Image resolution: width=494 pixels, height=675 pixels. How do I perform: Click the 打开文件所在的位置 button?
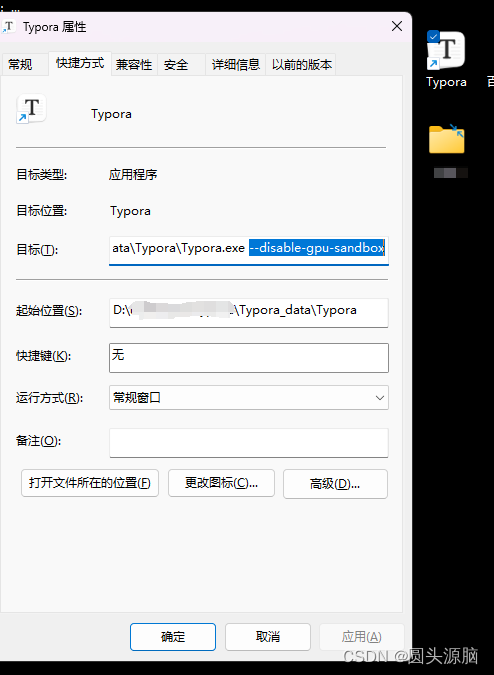pos(90,483)
